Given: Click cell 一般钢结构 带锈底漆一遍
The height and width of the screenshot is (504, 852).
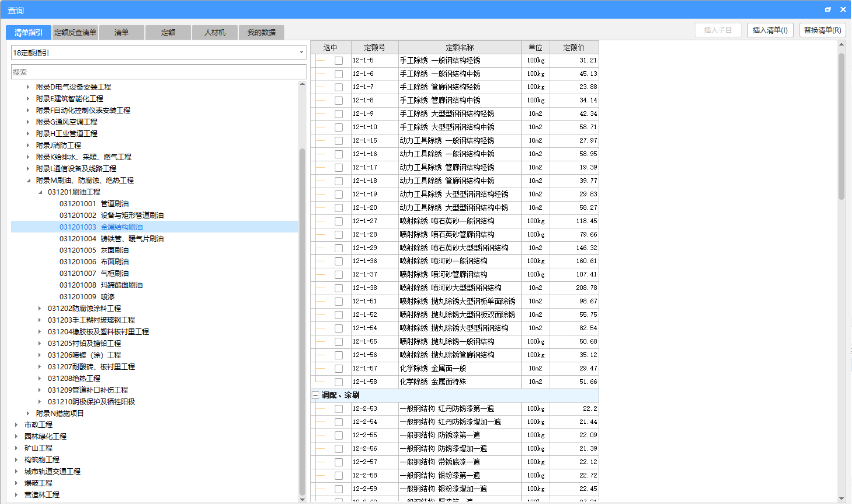Looking at the screenshot, I should [460, 462].
